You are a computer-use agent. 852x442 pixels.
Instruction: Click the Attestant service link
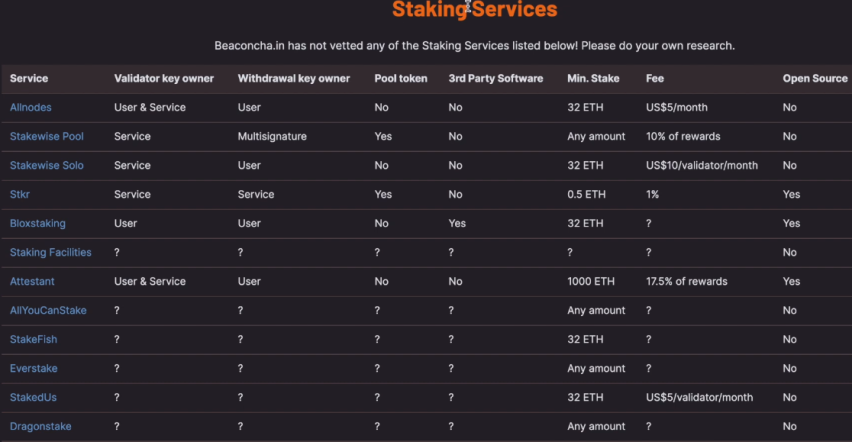[x=32, y=281]
